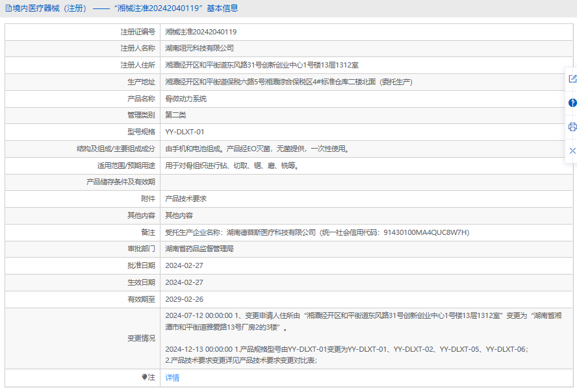Viewport: 577px width, 392px height.
Task: Click the 生产地址 value mentioning 保税六路5号
Action: [x=289, y=82]
